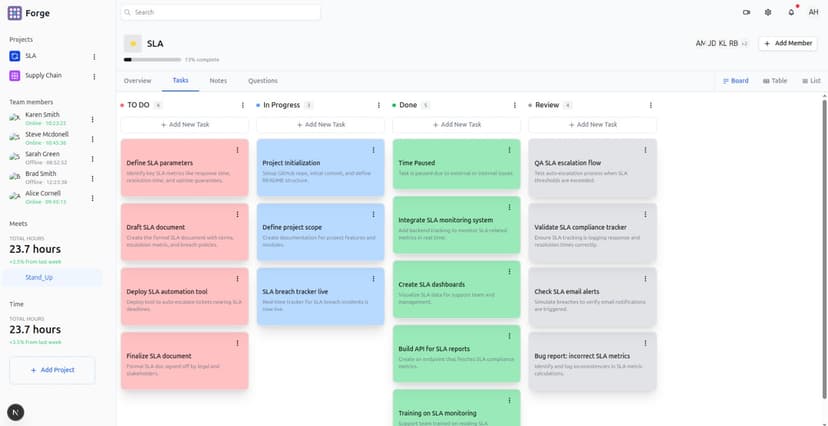This screenshot has height=426, width=828.
Task: Click the Search input field
Action: coord(220,12)
